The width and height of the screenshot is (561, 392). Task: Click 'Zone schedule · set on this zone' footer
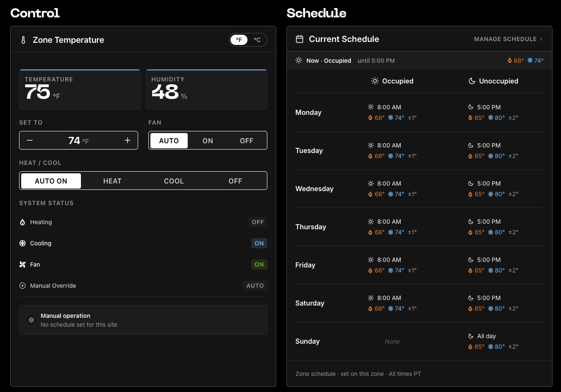(x=339, y=374)
